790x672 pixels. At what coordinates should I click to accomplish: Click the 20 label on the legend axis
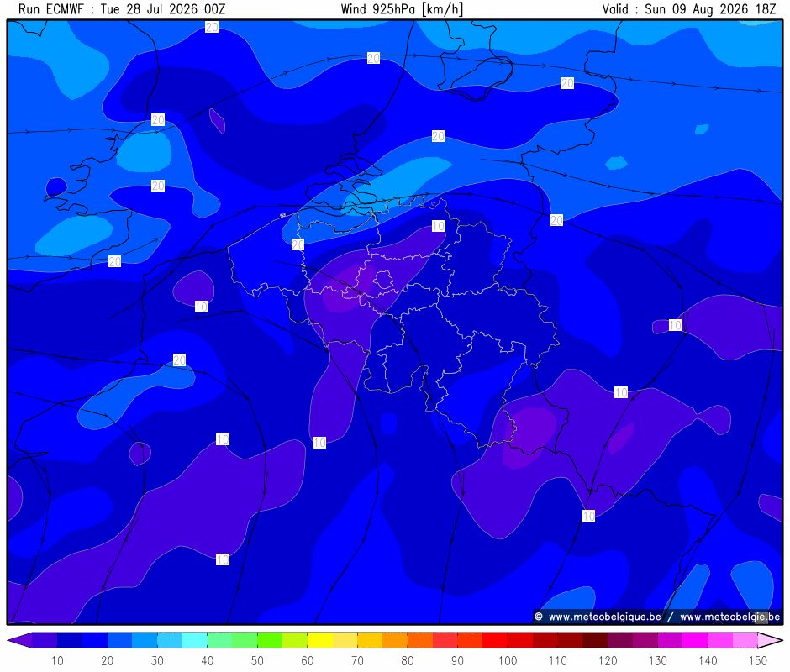108,660
